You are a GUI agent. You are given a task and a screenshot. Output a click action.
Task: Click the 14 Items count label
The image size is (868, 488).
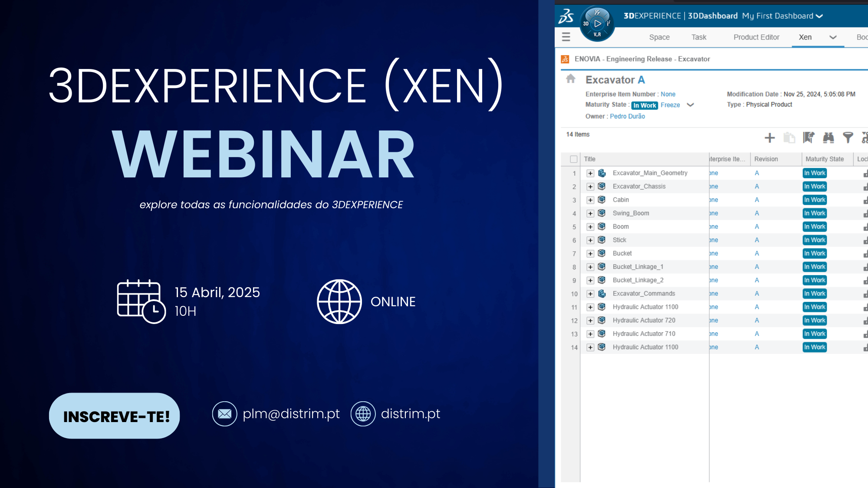[x=578, y=134]
